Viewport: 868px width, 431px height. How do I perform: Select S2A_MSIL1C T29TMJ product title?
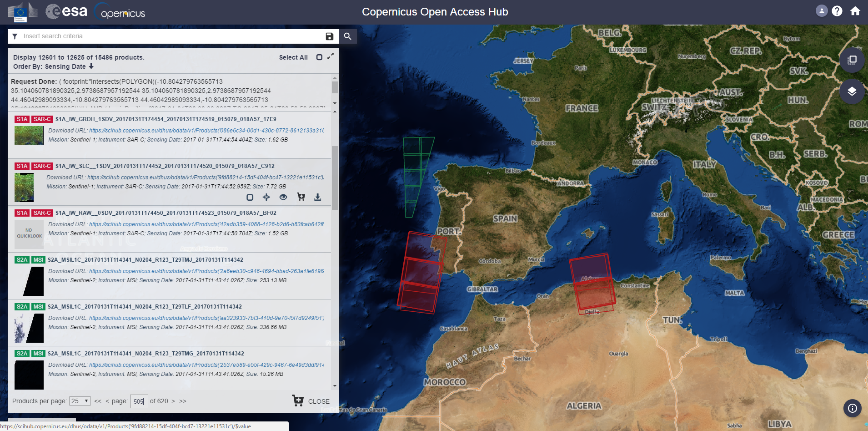[145, 260]
